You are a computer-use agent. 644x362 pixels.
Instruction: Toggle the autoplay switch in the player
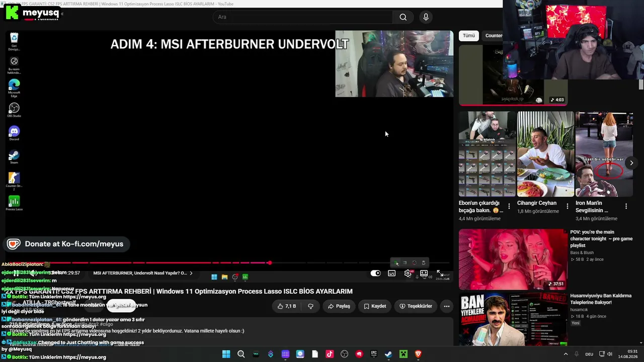pyautogui.click(x=376, y=273)
